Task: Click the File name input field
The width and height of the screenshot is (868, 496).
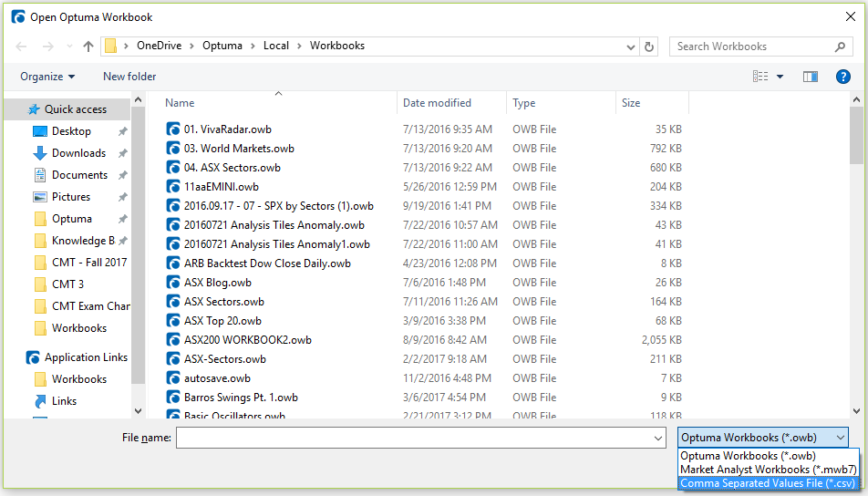Action: point(414,438)
